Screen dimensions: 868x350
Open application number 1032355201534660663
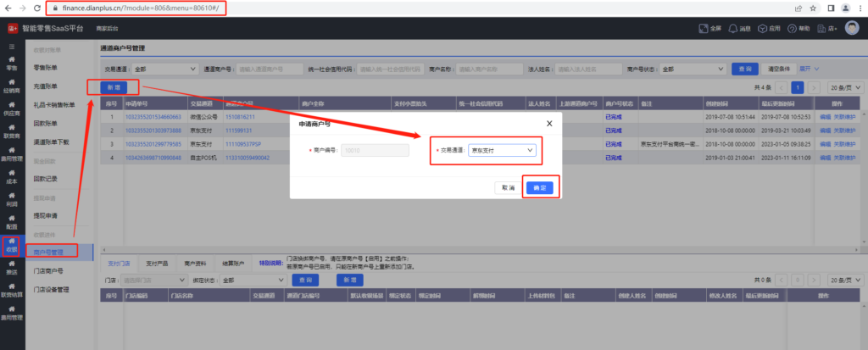click(153, 117)
